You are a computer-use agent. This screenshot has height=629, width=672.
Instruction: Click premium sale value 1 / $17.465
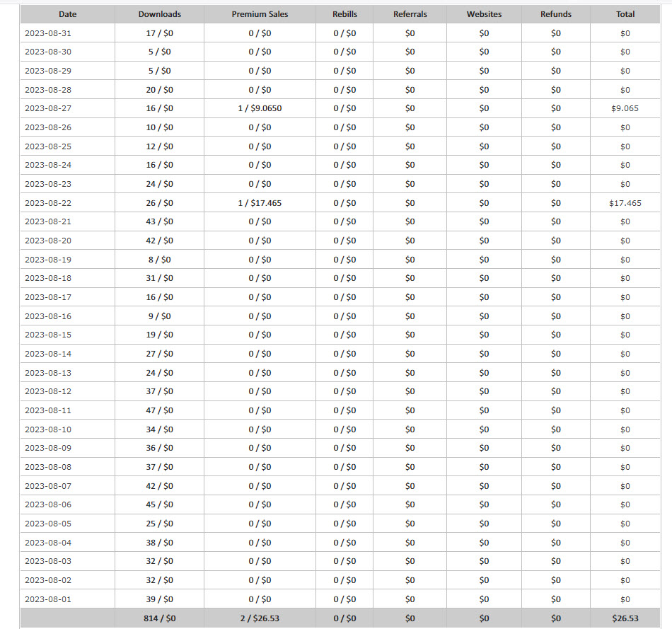point(260,203)
